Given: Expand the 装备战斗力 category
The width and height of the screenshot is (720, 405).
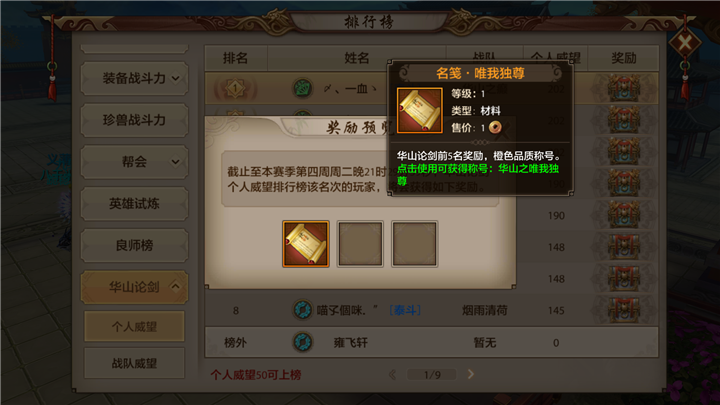Looking at the screenshot, I should [x=134, y=79].
